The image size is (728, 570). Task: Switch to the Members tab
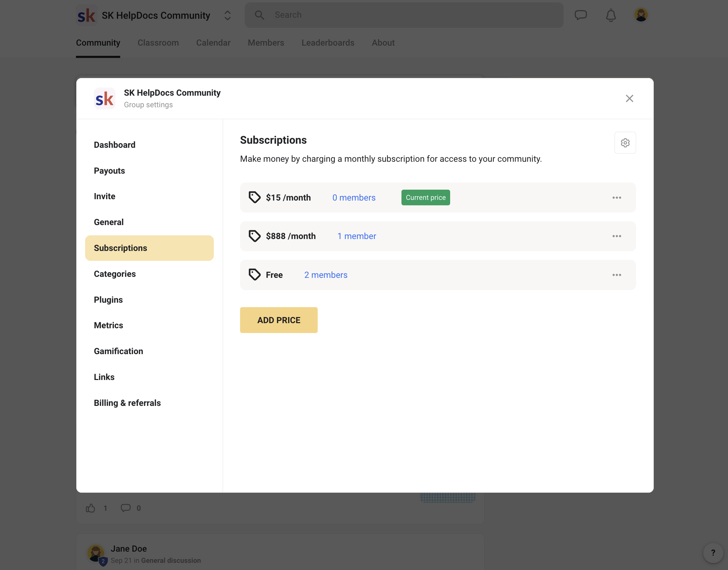coord(266,43)
